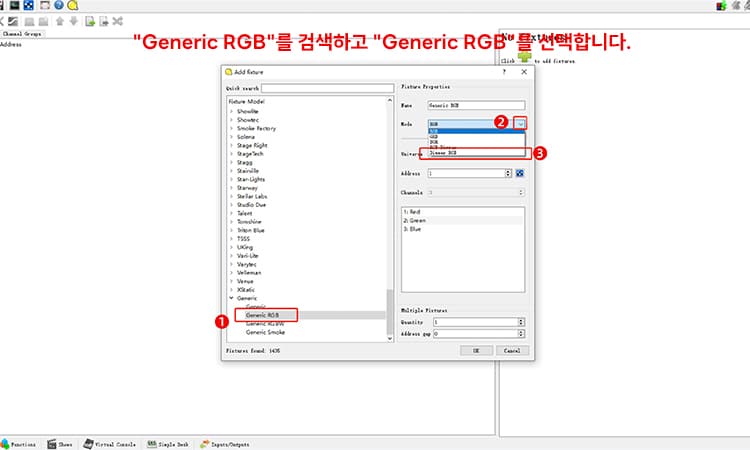Click the Quantity stepper arrows

tap(521, 322)
